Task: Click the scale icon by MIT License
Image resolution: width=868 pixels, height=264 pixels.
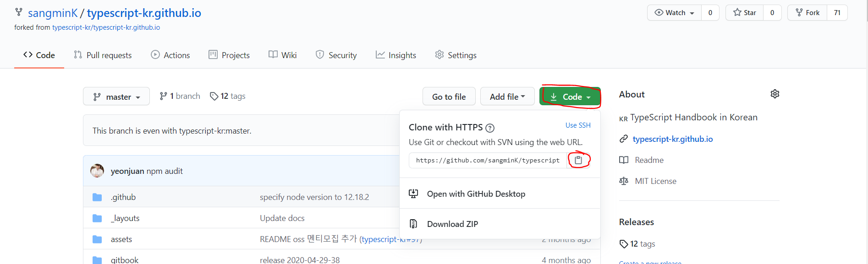Action: click(624, 181)
